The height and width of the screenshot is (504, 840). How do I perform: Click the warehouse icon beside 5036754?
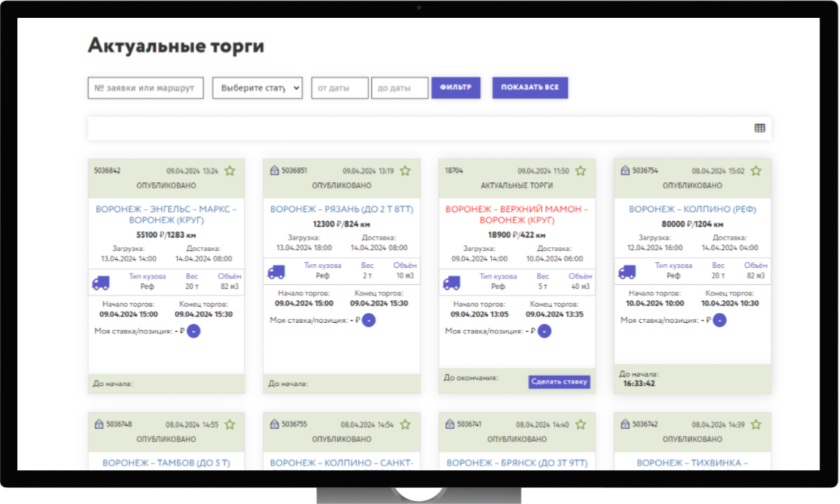[x=625, y=170]
